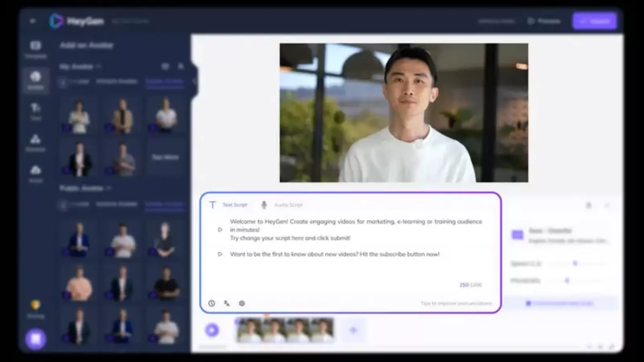Click the clock icon below the script

pyautogui.click(x=212, y=303)
